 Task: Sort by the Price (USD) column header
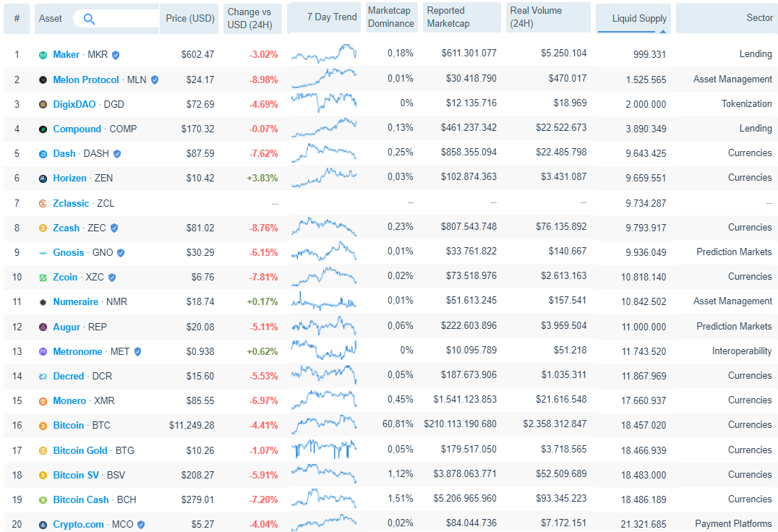(189, 18)
